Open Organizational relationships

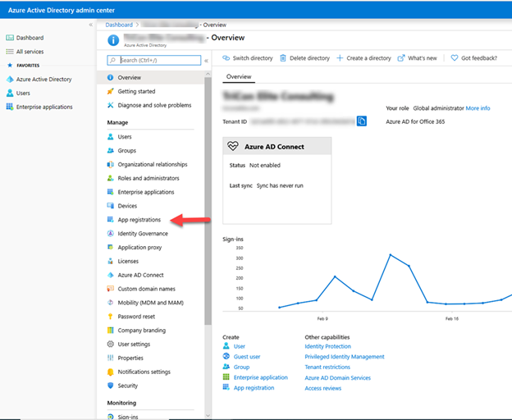(153, 165)
